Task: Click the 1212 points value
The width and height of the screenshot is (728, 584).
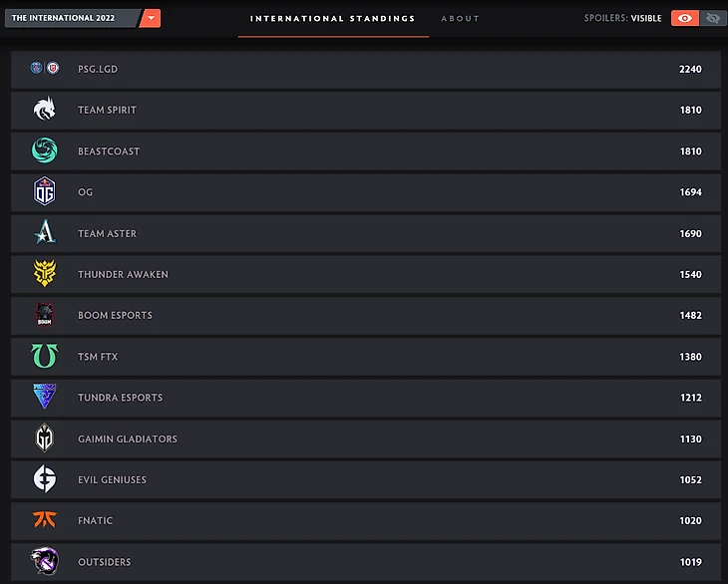Action: tap(691, 398)
